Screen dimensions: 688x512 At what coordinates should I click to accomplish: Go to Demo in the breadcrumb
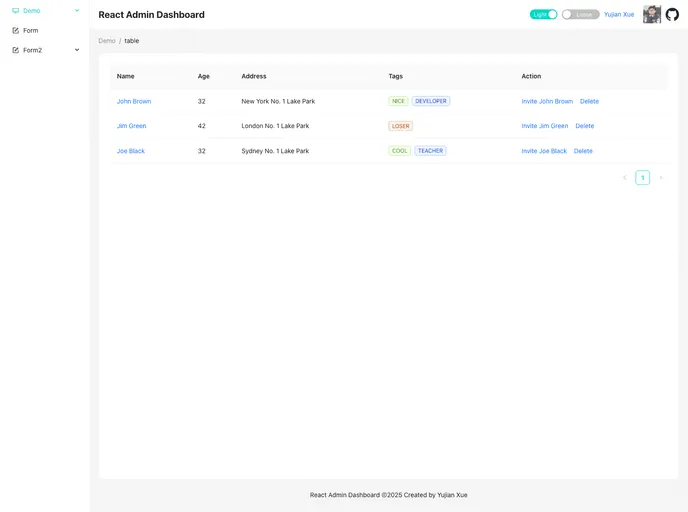tap(107, 41)
